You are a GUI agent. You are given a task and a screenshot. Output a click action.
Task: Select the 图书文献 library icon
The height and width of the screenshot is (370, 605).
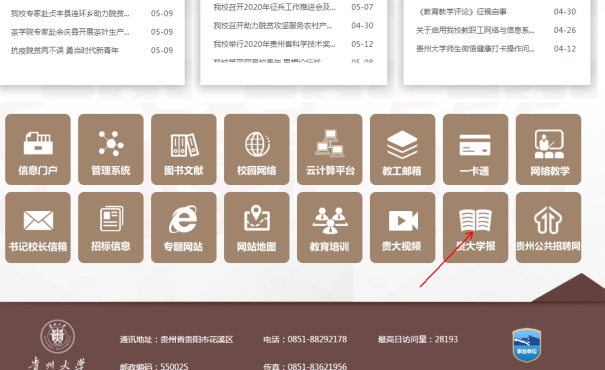[x=184, y=149]
